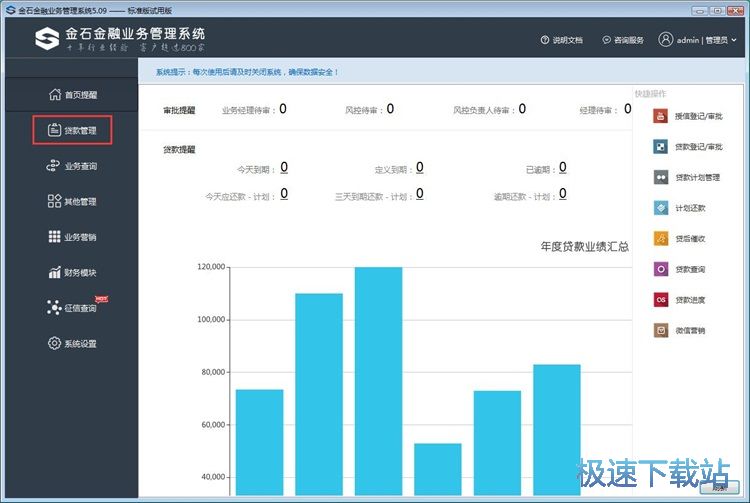Open the 说明文档 help link
The height and width of the screenshot is (503, 750).
pos(561,40)
